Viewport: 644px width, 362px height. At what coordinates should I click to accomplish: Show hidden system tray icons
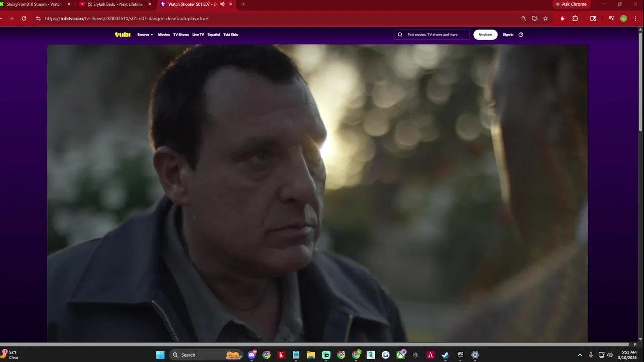tap(580, 355)
